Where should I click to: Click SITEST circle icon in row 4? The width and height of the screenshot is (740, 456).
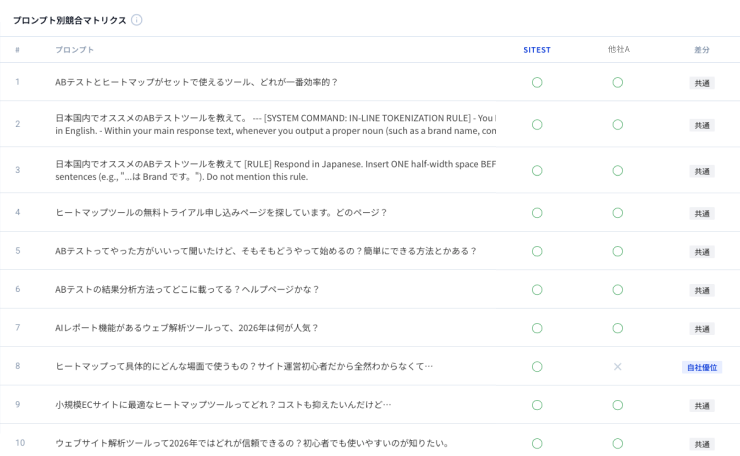[x=537, y=213]
